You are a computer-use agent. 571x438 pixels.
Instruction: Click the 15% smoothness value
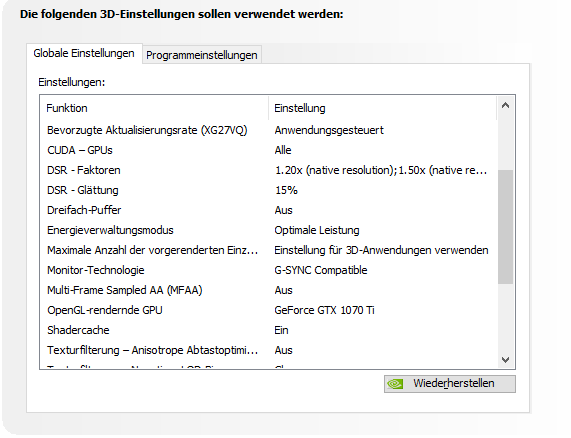point(286,190)
